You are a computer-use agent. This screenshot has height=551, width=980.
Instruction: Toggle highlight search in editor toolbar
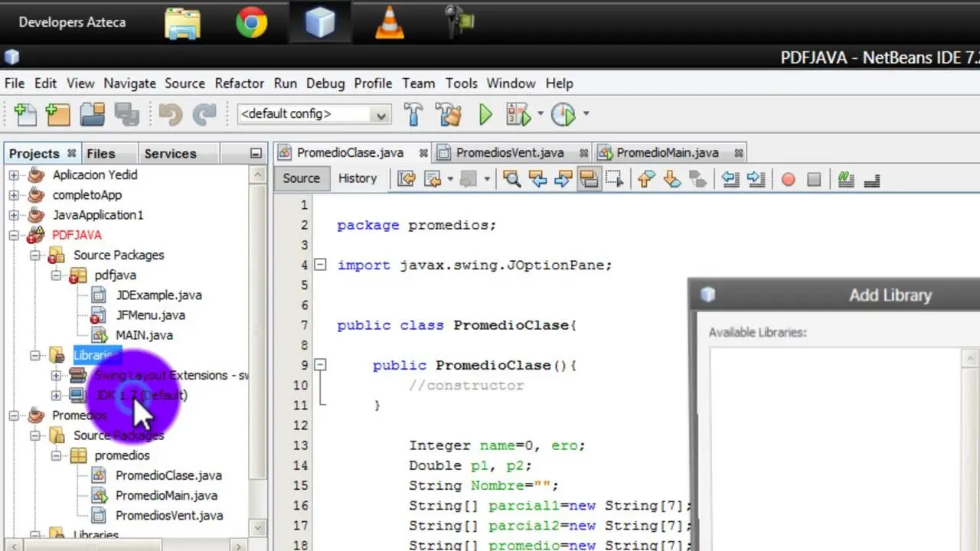pyautogui.click(x=589, y=179)
